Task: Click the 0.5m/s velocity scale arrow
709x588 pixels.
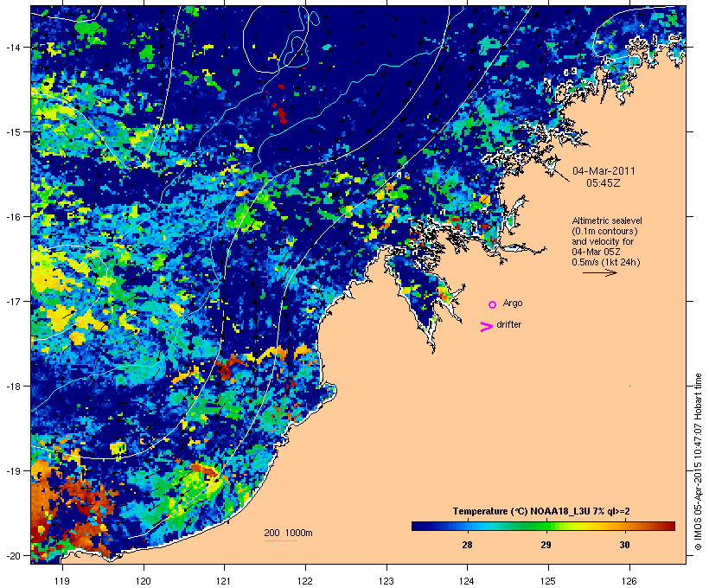Action: click(599, 272)
